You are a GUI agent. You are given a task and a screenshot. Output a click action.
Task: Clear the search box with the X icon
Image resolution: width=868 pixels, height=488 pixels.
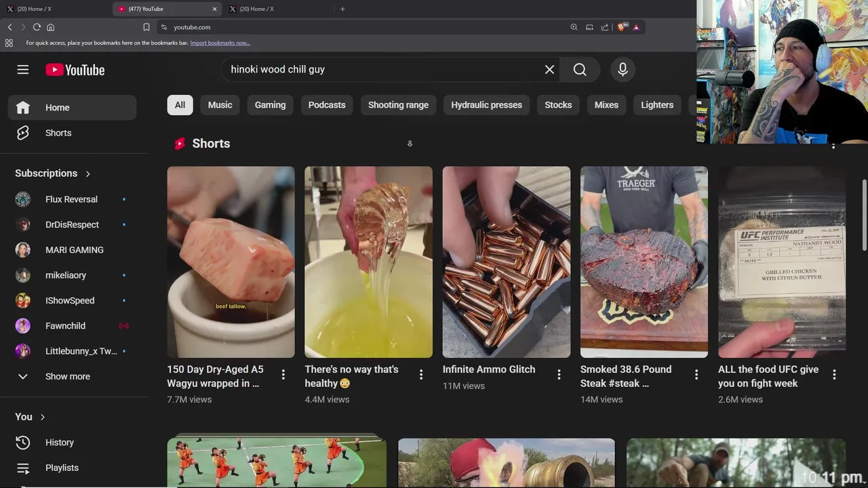(549, 69)
